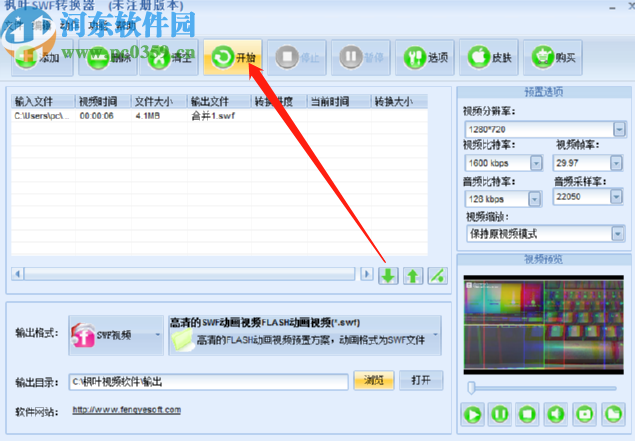Click the 删除 (Delete) toolbar button

pyautogui.click(x=108, y=58)
